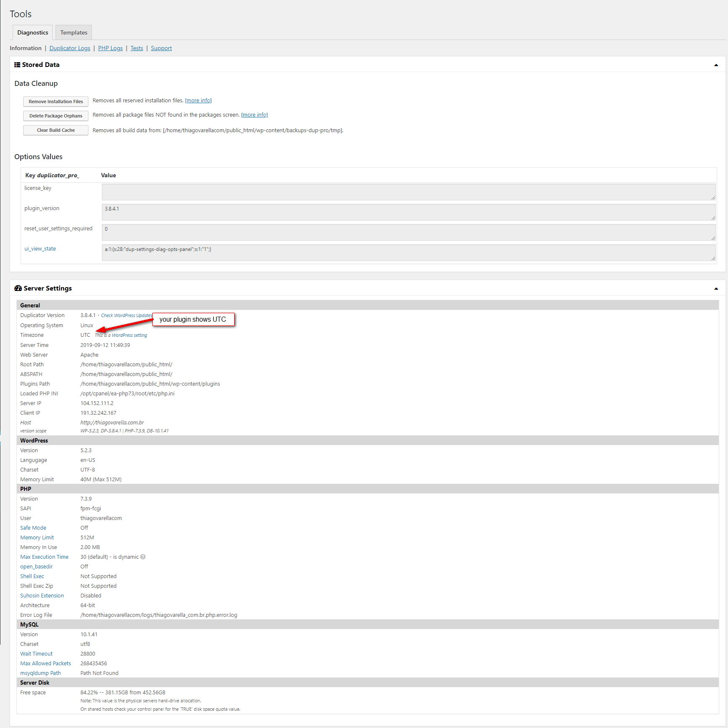Click the Error Log File path value
728x728 pixels.
(159, 615)
